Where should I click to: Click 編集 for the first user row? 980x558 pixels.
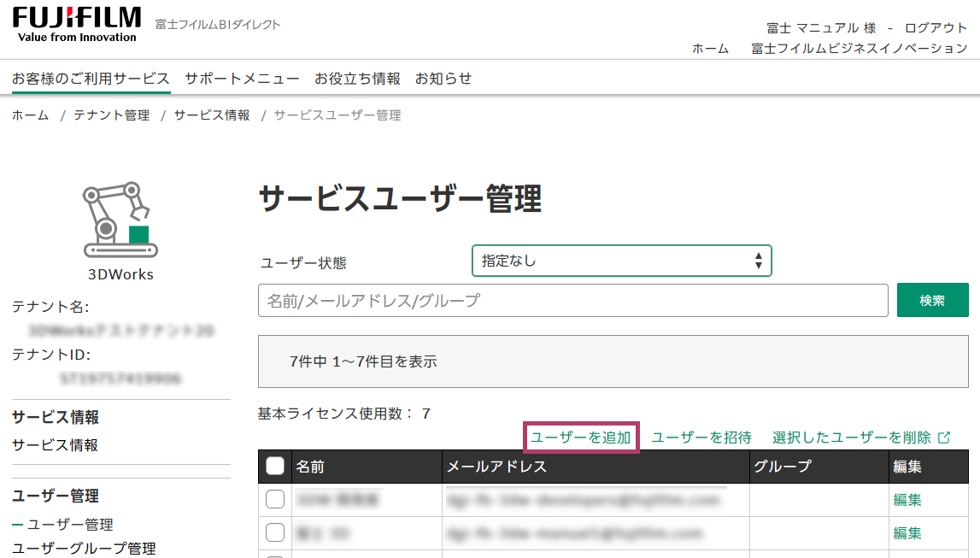tap(907, 500)
